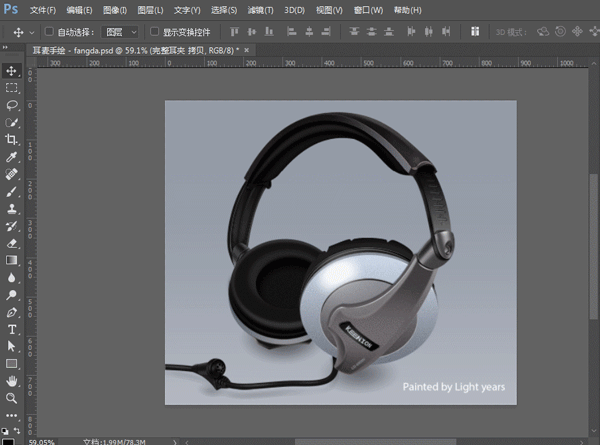Image resolution: width=600 pixels, height=445 pixels.
Task: Click Distribute Left Edges icon
Action: [411, 31]
